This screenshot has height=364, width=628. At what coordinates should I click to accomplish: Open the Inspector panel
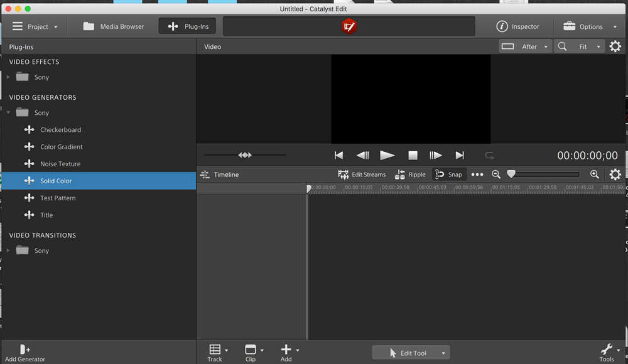517,26
